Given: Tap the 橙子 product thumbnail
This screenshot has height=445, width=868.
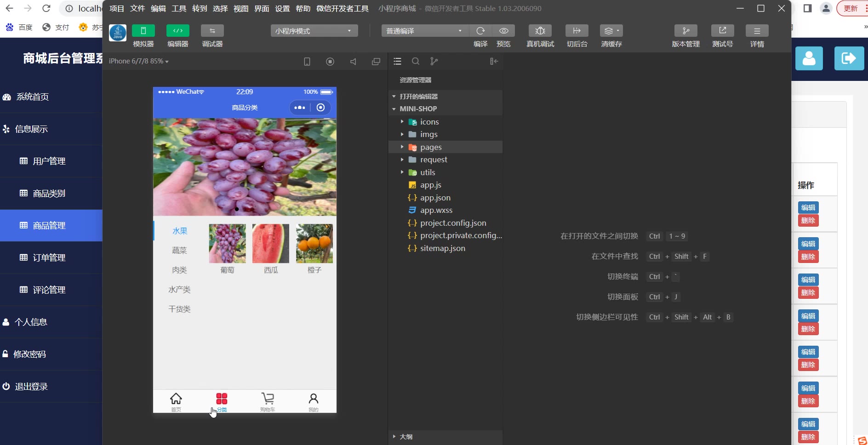Looking at the screenshot, I should click(x=314, y=244).
